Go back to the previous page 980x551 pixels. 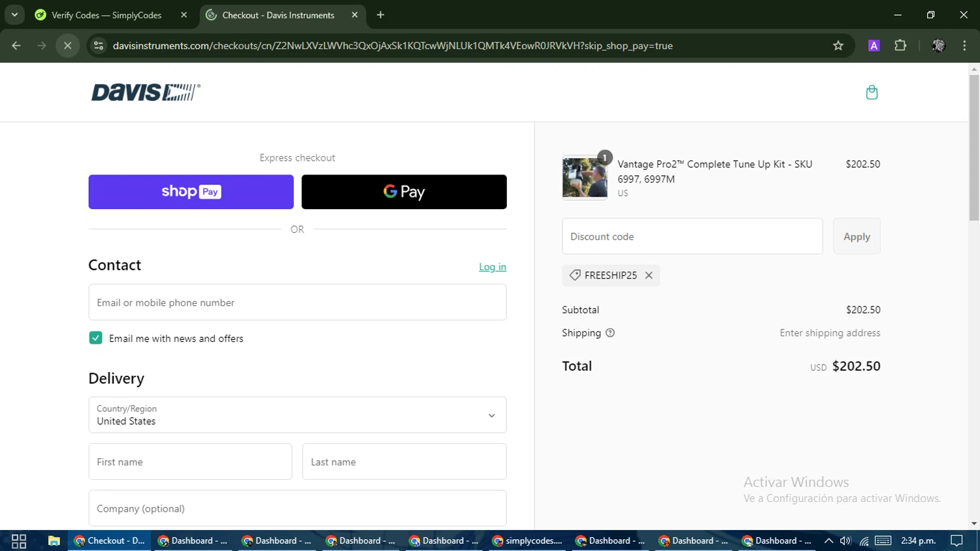click(x=16, y=46)
